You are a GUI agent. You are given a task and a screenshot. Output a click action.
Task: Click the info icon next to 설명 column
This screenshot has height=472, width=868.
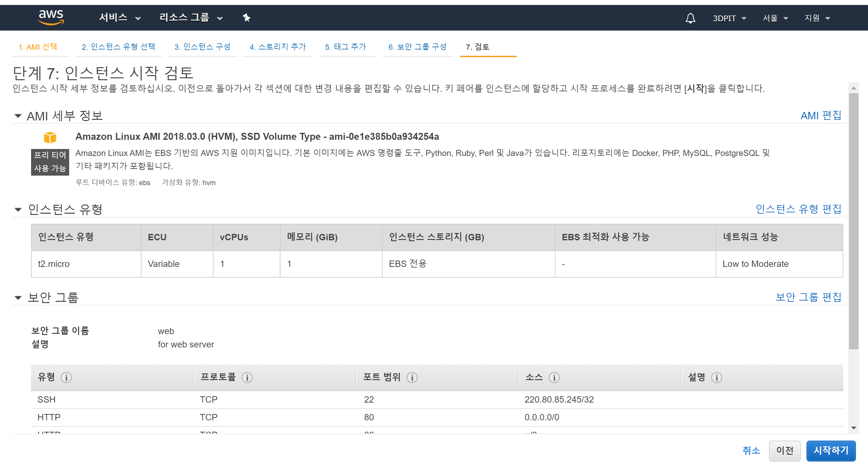click(716, 378)
